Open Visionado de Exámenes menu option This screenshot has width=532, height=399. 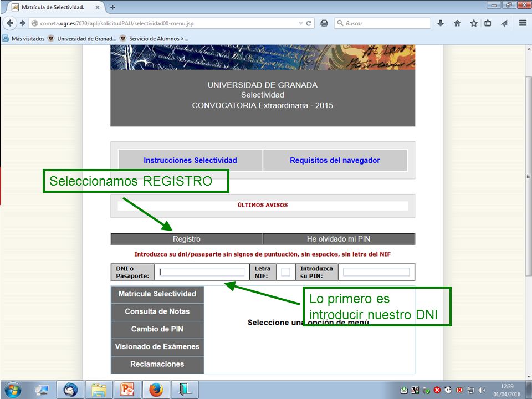(x=157, y=347)
